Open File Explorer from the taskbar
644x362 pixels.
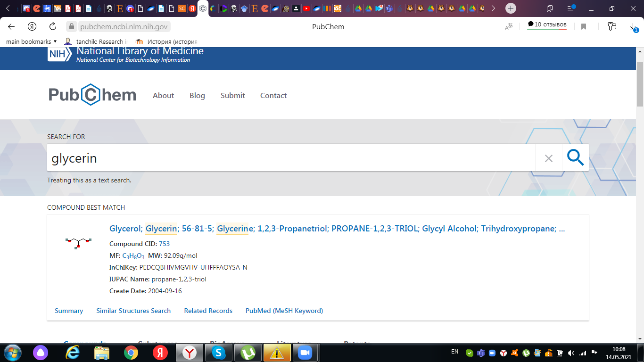[x=102, y=353]
